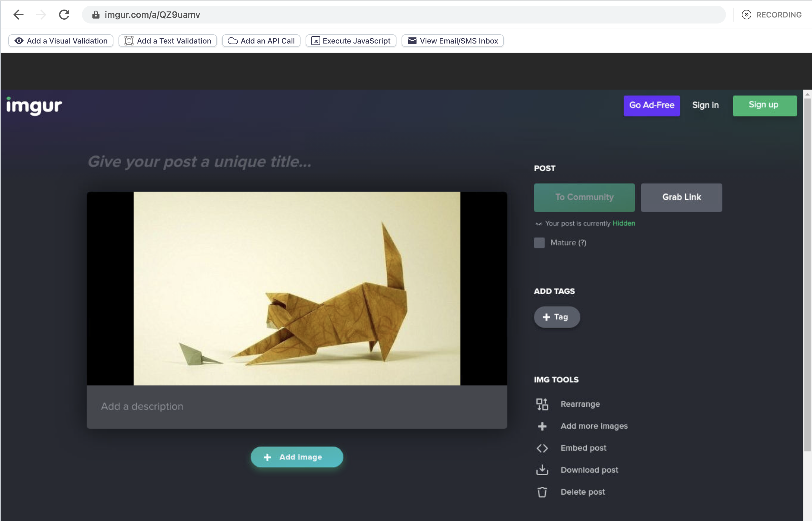Toggle Add a Visual Validation

pyautogui.click(x=61, y=41)
